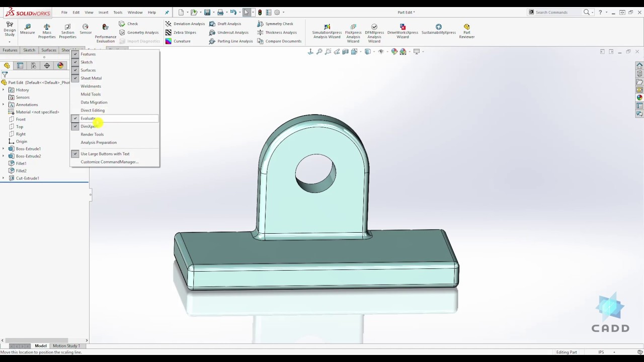Open the Insert menu

tap(103, 12)
